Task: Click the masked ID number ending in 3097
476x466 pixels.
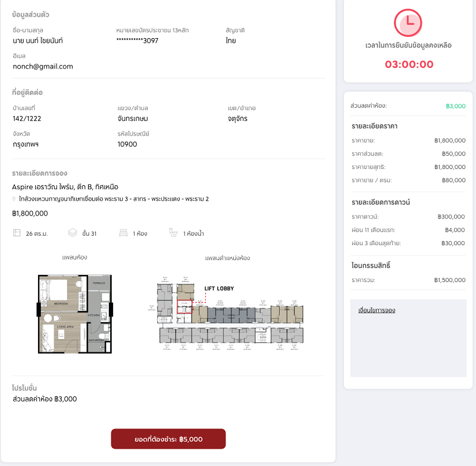Action: (137, 41)
